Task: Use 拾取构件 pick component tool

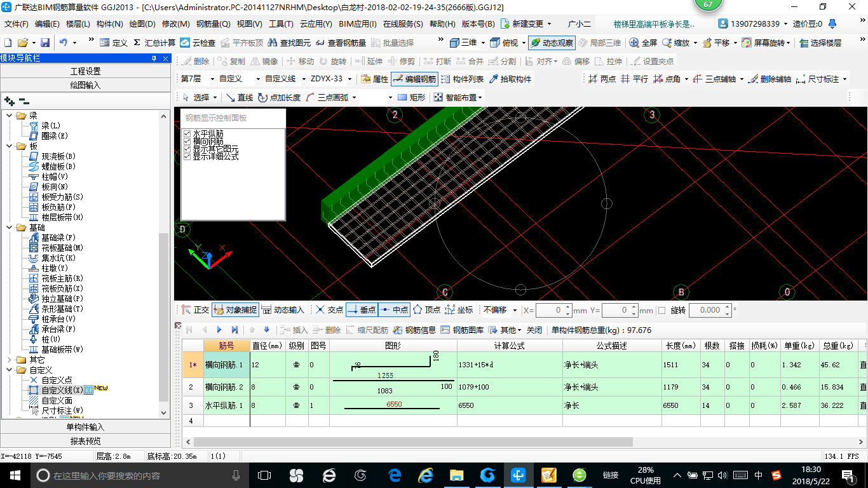Action: 510,79
